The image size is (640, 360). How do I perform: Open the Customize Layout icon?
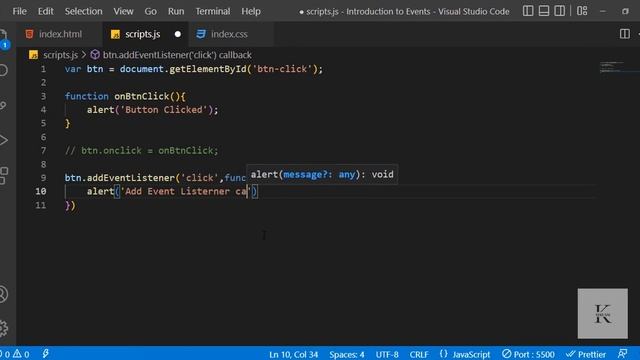point(582,11)
